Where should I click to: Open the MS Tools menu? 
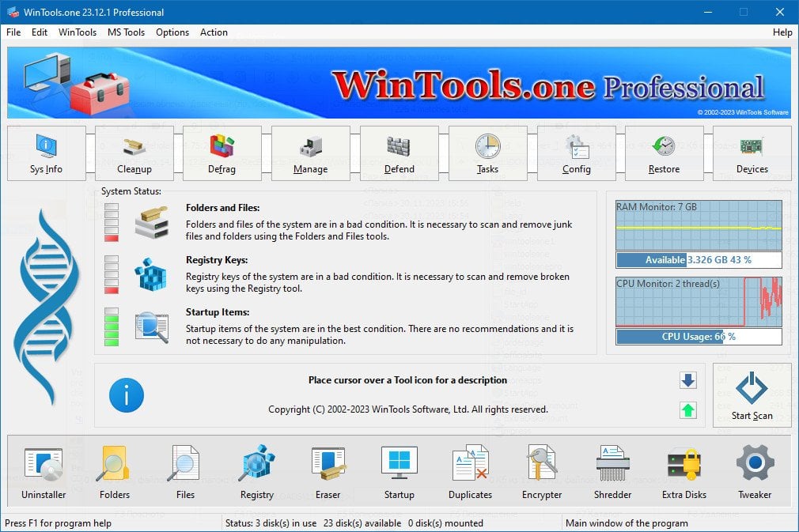[126, 32]
